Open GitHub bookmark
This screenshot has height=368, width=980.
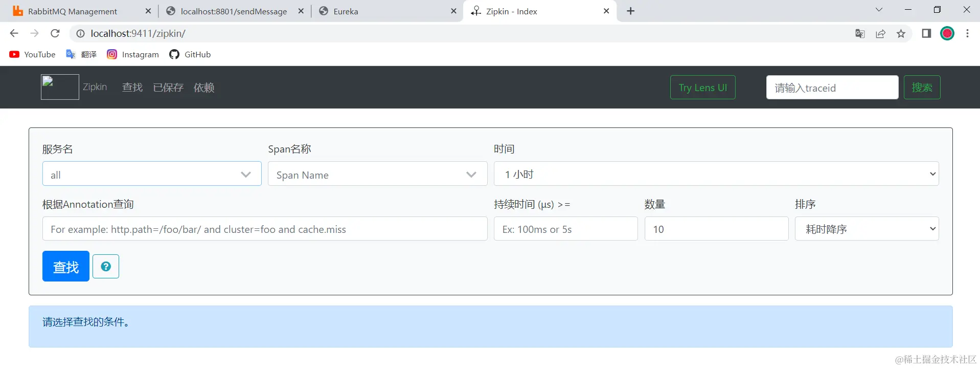[190, 54]
